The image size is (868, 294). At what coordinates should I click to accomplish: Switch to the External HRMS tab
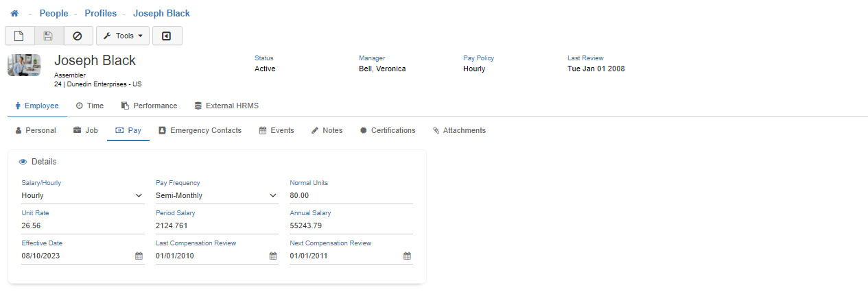pyautogui.click(x=226, y=106)
